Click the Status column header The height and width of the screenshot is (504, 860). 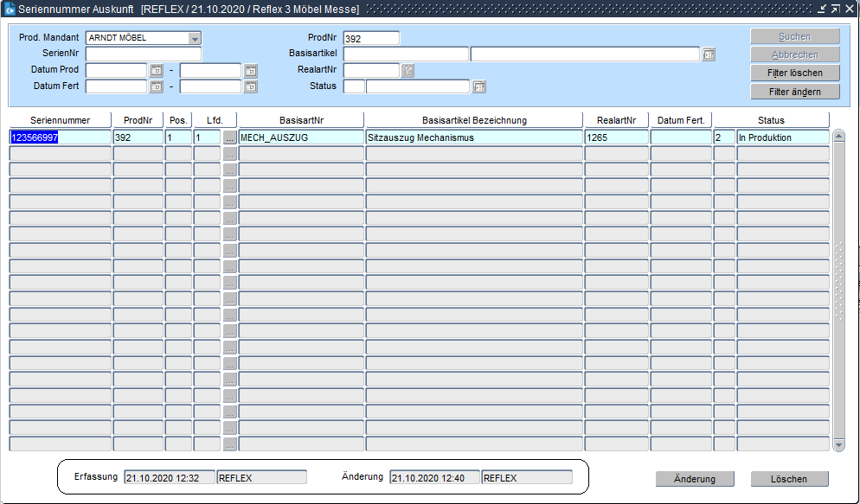(x=770, y=120)
